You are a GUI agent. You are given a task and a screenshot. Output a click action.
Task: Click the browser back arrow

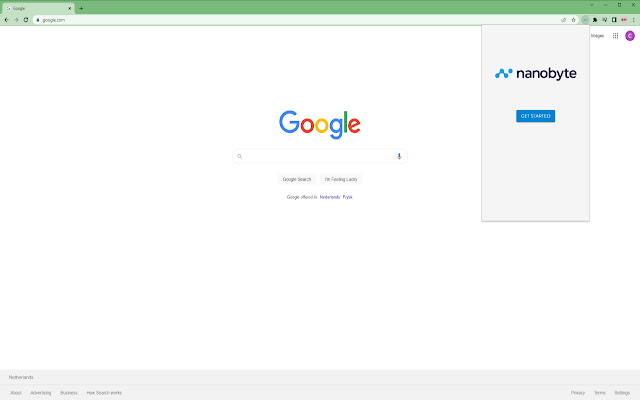click(x=7, y=20)
